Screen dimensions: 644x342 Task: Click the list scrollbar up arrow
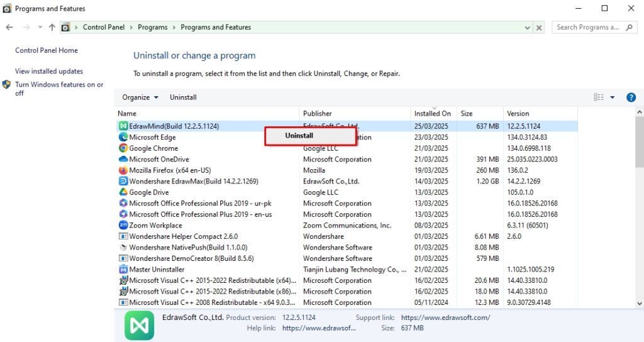(640, 112)
